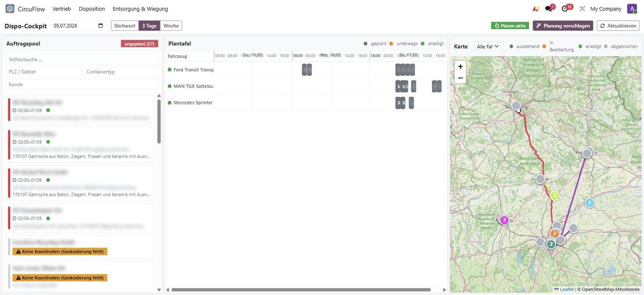Toggle the Planen aktiv mode
Viewport: 644px width, 295px height.
tap(510, 26)
